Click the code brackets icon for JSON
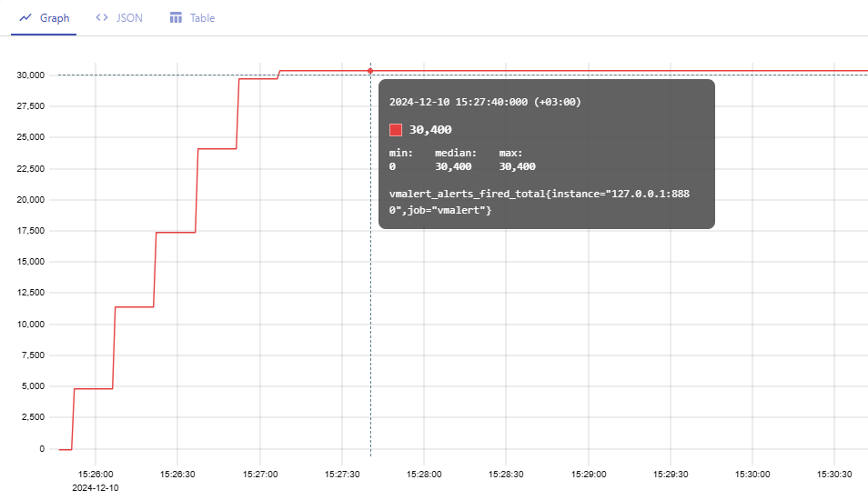 tap(102, 18)
